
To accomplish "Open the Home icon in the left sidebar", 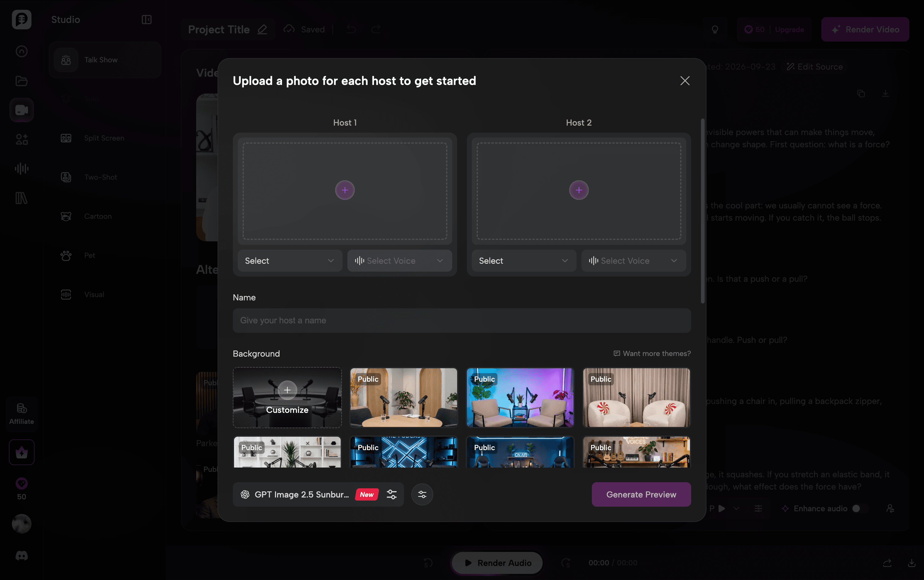I will [21, 51].
